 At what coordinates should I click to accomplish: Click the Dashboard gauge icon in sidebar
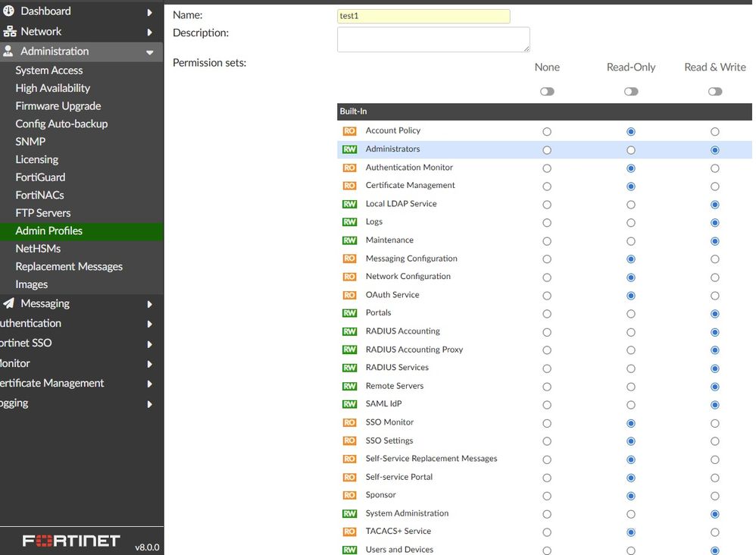9,11
